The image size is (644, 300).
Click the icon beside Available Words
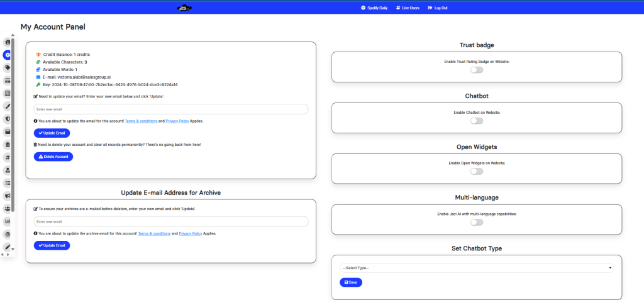point(38,69)
